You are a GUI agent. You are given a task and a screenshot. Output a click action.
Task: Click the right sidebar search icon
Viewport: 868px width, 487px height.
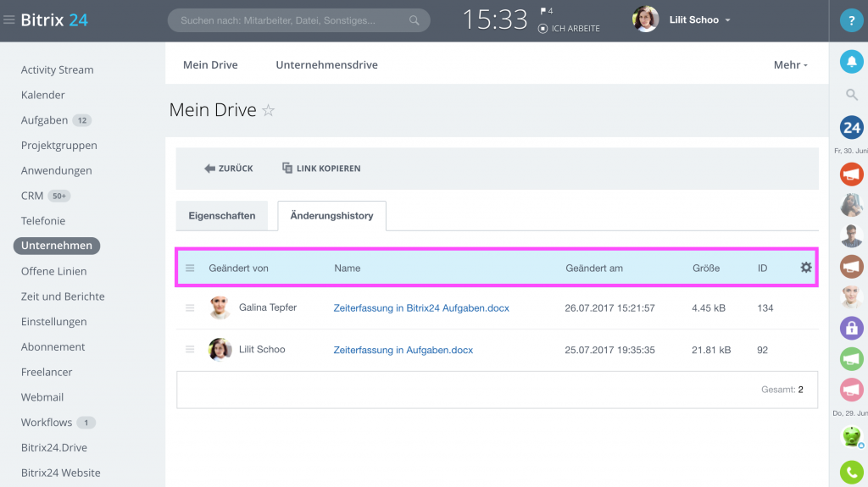tap(851, 95)
